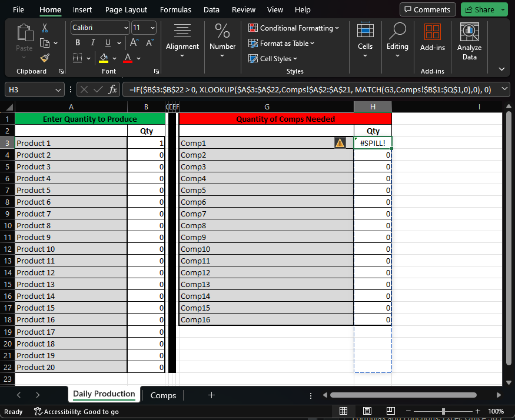The height and width of the screenshot is (420, 515).
Task: Open the Cell Styles gallery
Action: tap(273, 58)
